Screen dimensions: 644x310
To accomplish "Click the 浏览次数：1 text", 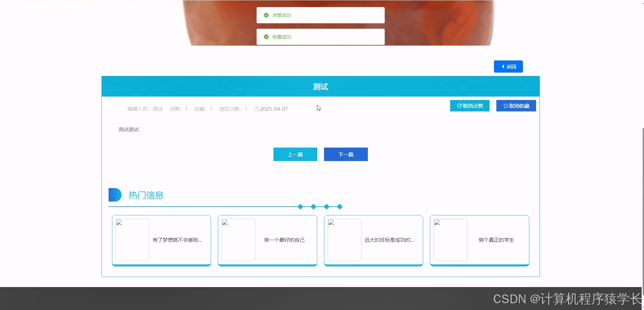I will (233, 109).
